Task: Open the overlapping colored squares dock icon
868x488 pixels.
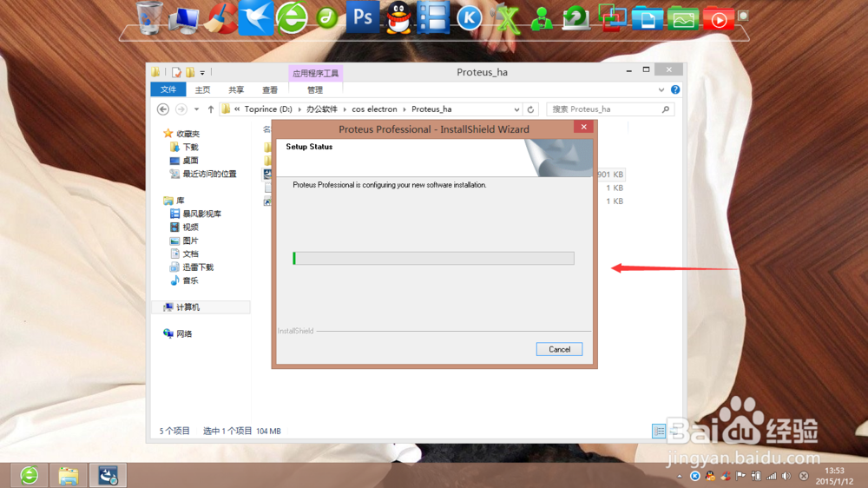Action: [x=612, y=17]
